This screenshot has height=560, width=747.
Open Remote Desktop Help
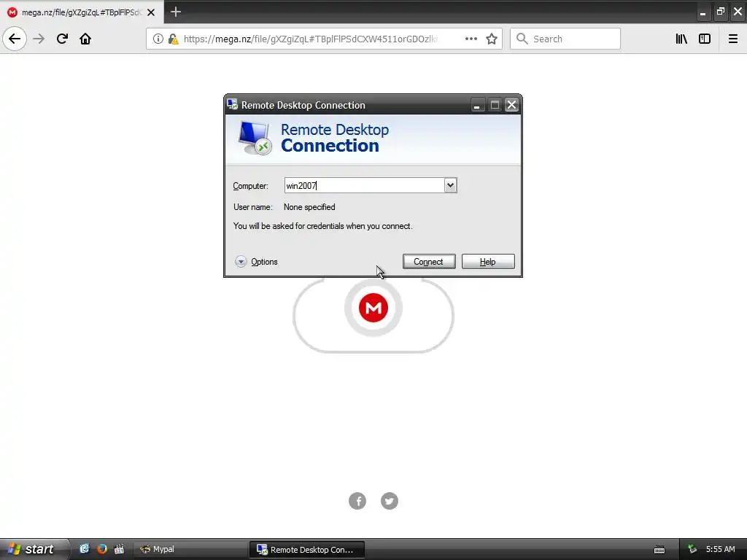point(488,262)
